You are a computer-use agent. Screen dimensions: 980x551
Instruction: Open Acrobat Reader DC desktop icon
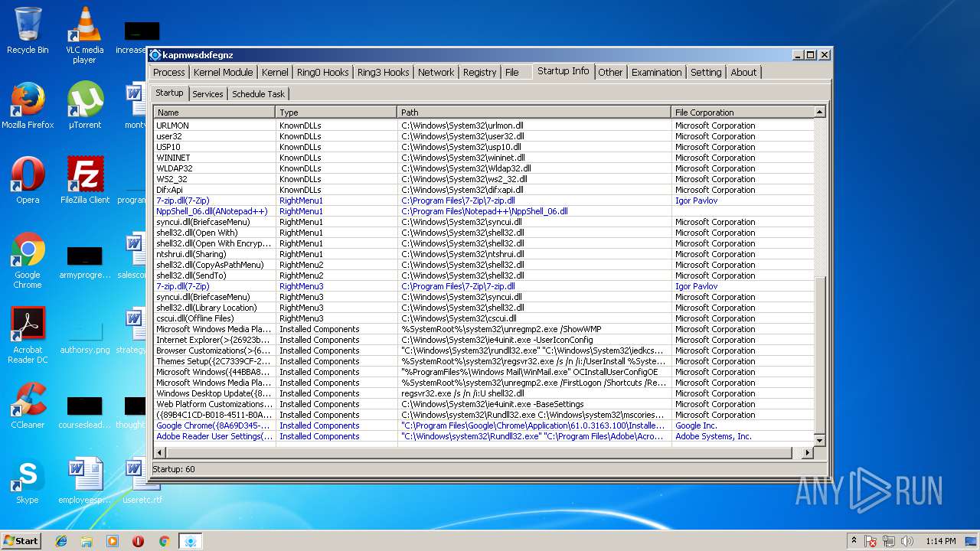click(28, 336)
